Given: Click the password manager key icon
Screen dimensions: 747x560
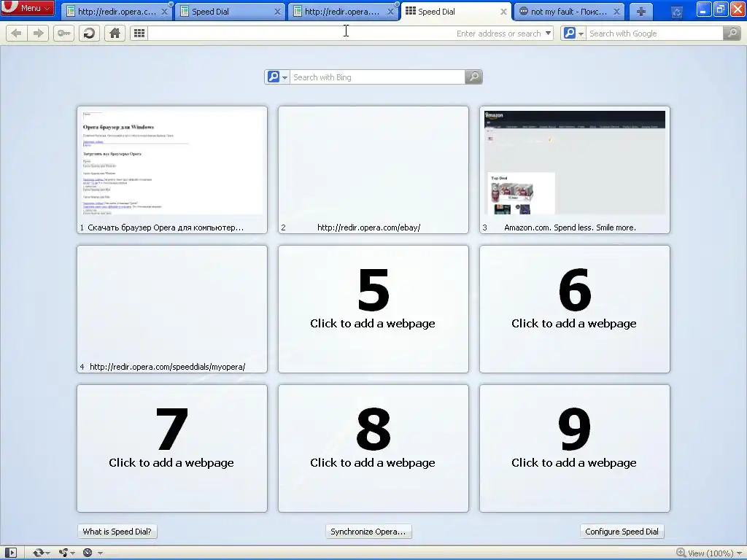Looking at the screenshot, I should click(63, 34).
